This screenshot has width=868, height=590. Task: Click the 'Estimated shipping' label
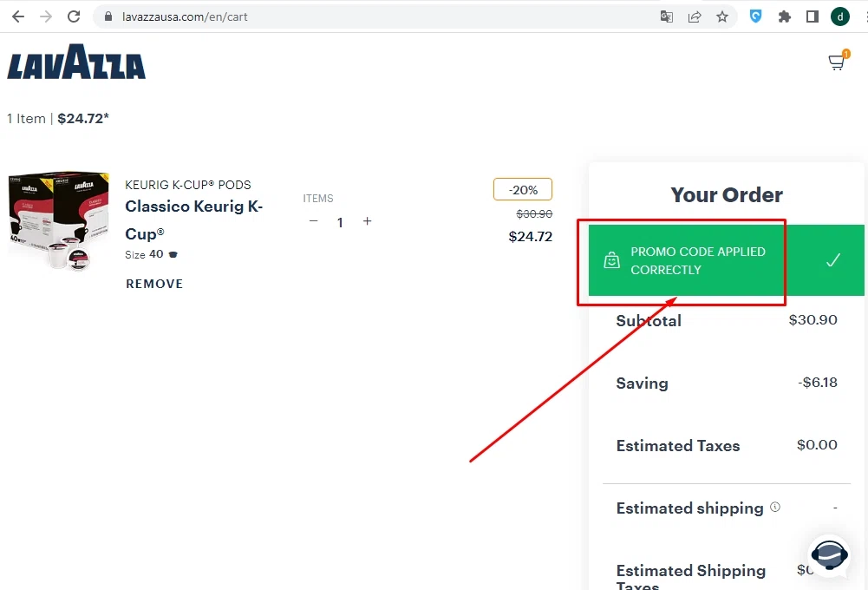click(689, 508)
